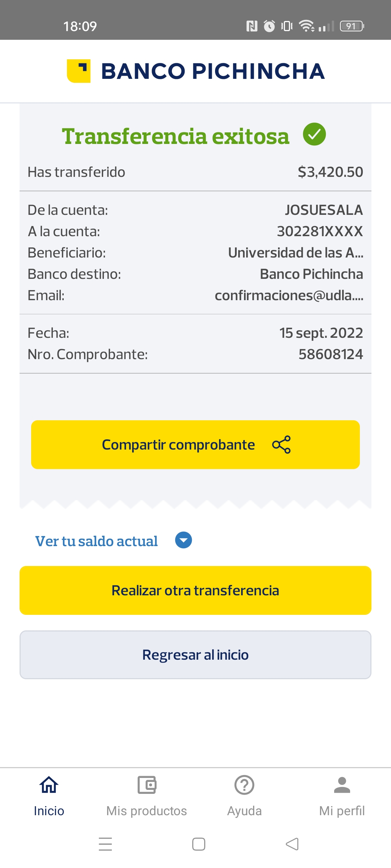
Task: Tap the alarm clock status icon
Action: pos(269,26)
